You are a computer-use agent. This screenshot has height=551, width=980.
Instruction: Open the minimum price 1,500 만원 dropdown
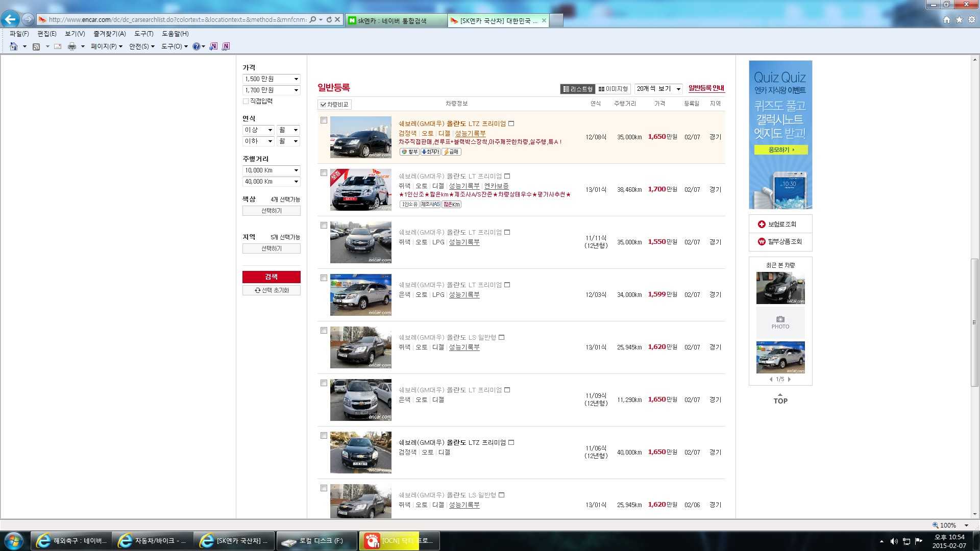272,79
